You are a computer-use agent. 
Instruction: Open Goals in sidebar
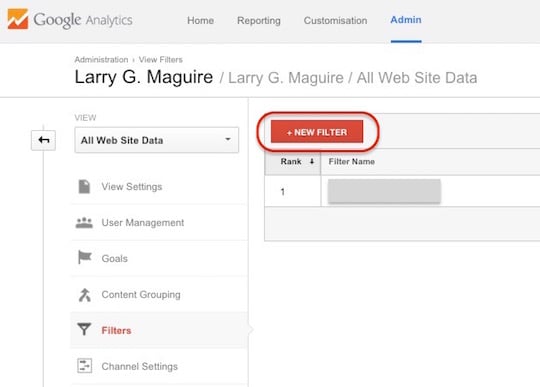[x=159, y=258]
